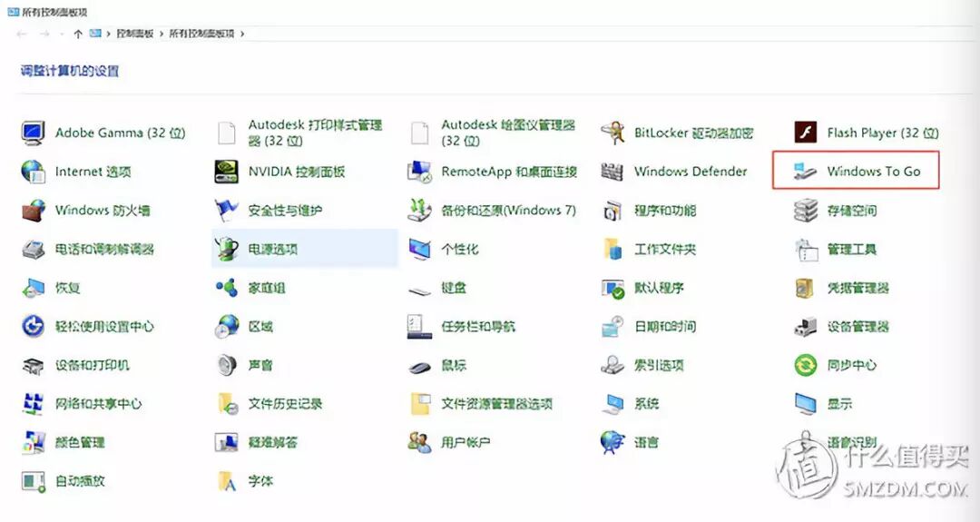Click 控制面板 in the address breadcrumb

[135, 34]
